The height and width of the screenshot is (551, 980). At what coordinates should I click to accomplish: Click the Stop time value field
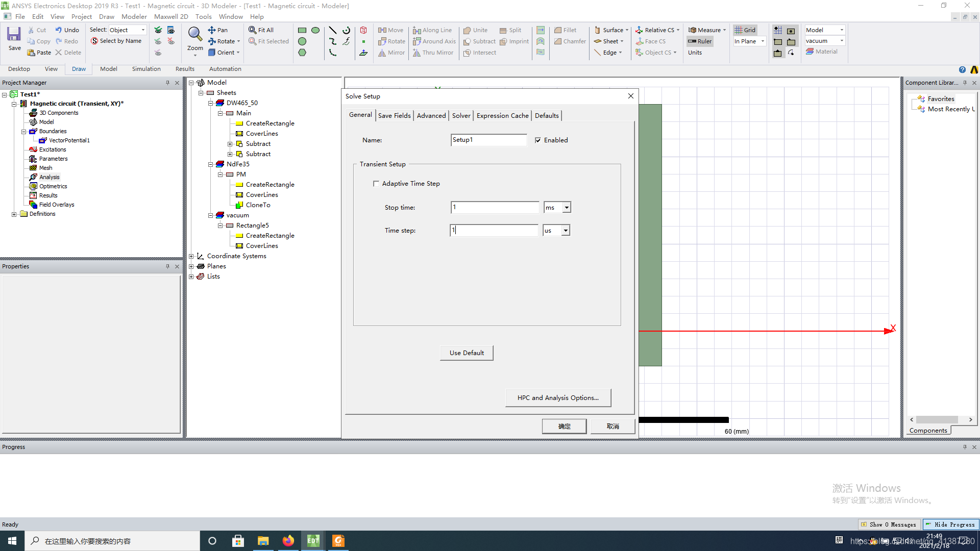(x=495, y=208)
